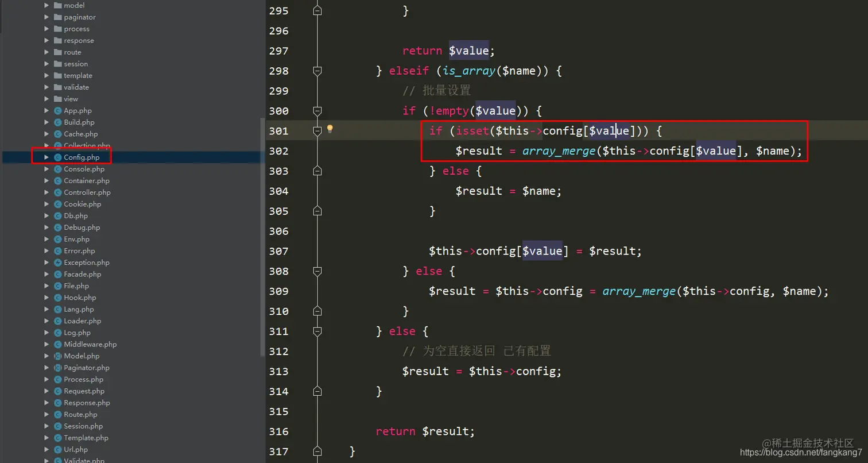The image size is (868, 463).
Task: Click the exception class icon beside Exception.php
Action: pyautogui.click(x=57, y=263)
